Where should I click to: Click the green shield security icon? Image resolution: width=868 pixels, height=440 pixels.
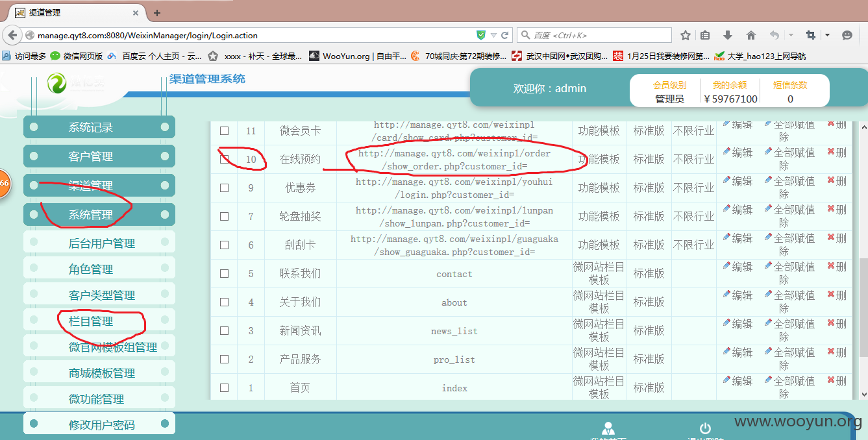481,35
